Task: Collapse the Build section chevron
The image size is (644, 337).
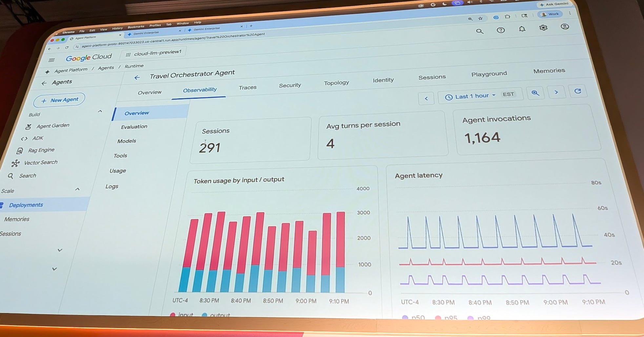Action: (x=100, y=111)
